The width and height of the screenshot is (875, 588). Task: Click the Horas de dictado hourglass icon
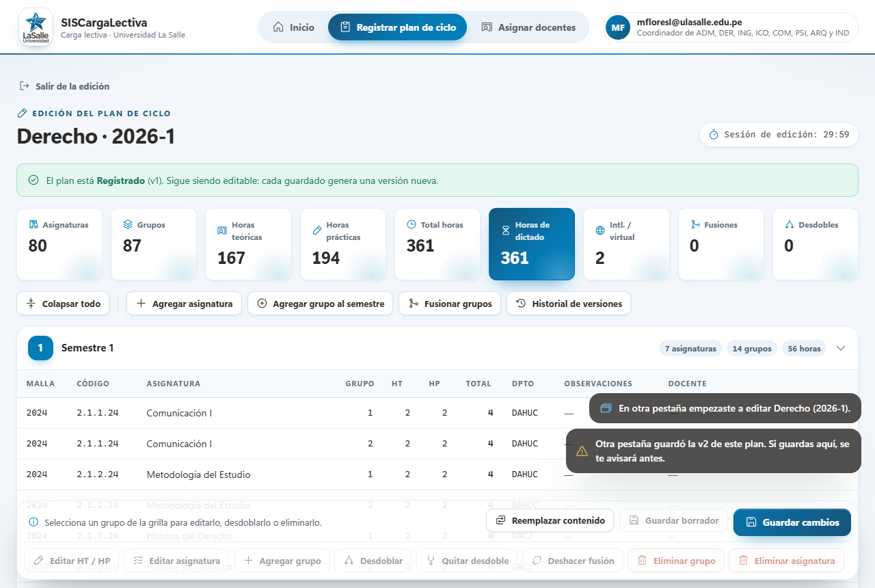click(506, 230)
